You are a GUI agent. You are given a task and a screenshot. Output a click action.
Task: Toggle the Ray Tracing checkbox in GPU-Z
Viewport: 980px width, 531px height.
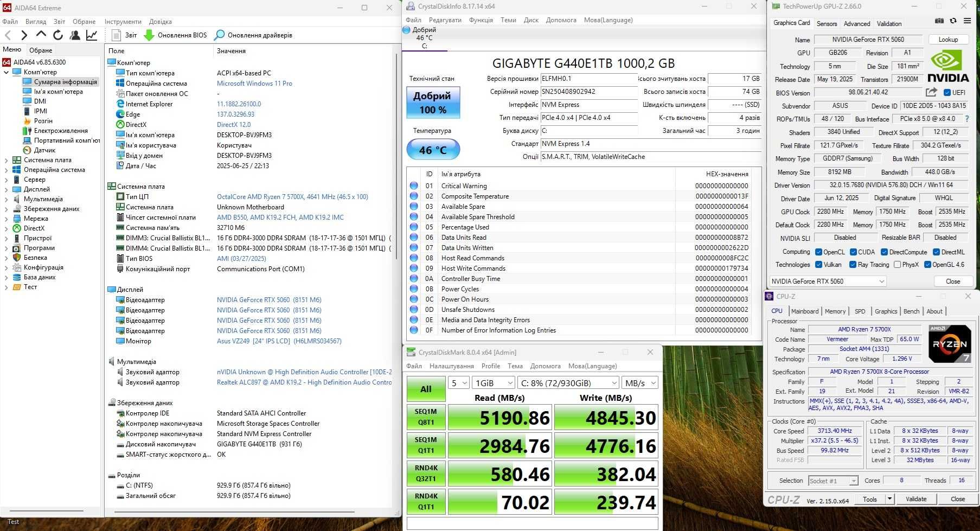pyautogui.click(x=853, y=265)
